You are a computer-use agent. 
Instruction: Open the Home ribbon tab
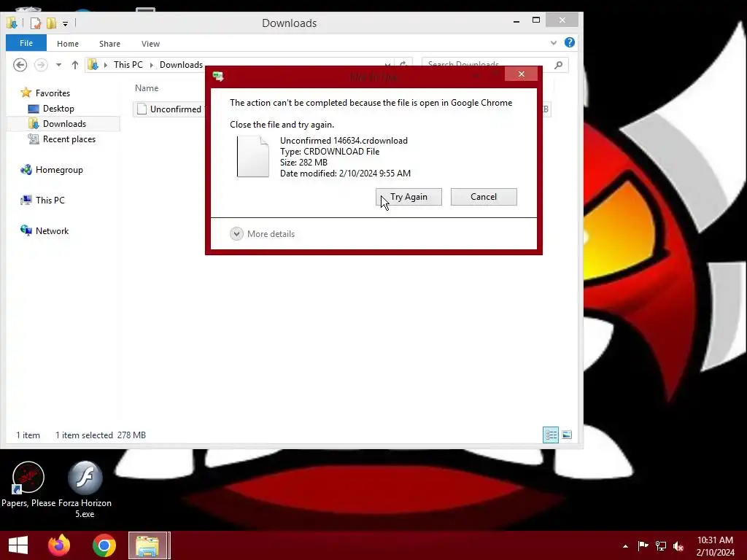[x=68, y=43]
